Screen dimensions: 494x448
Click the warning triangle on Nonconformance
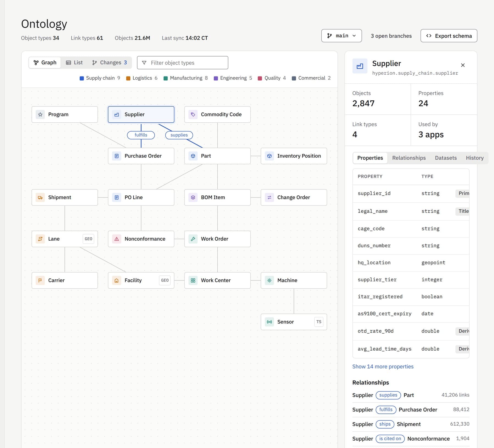pos(117,239)
